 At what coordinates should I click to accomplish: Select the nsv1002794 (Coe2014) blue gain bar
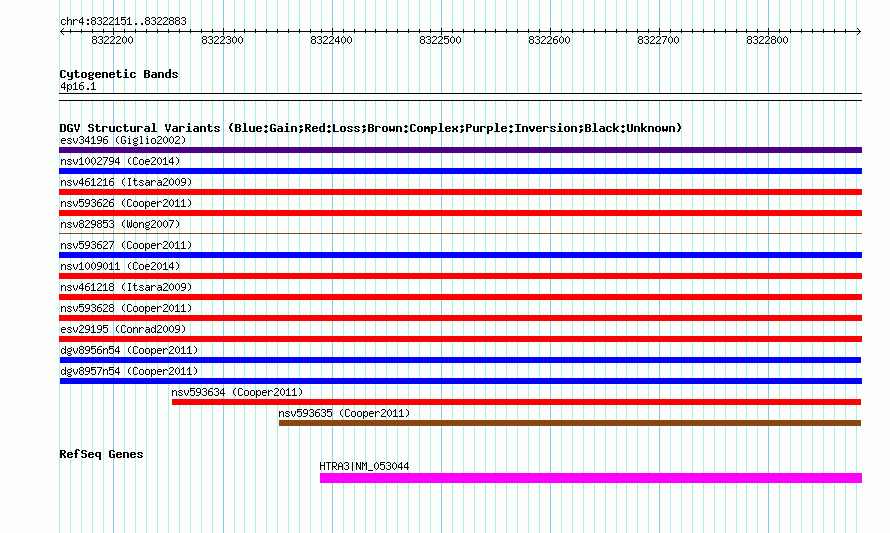coord(460,171)
